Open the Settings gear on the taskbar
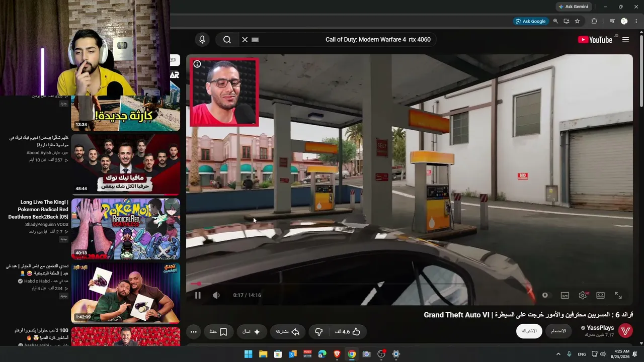Image resolution: width=644 pixels, height=362 pixels. (x=396, y=354)
